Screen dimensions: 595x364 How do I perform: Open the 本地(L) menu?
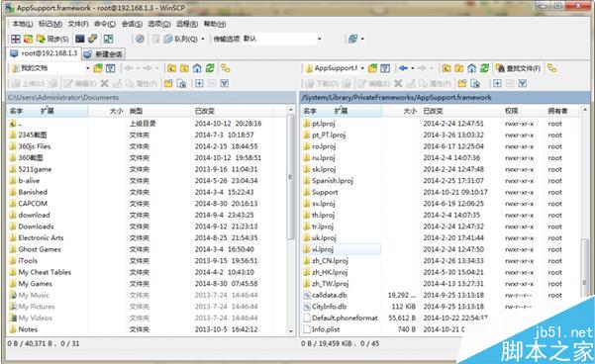coord(23,24)
